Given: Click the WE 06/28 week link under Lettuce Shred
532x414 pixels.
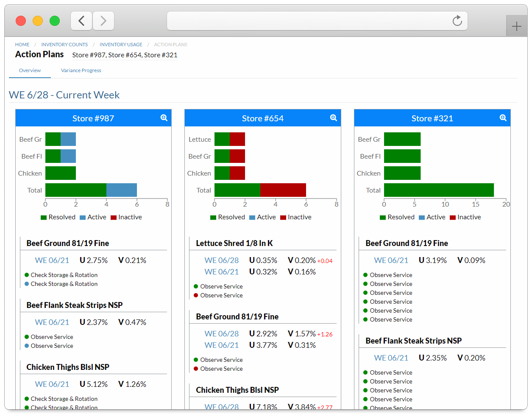Looking at the screenshot, I should pos(222,260).
